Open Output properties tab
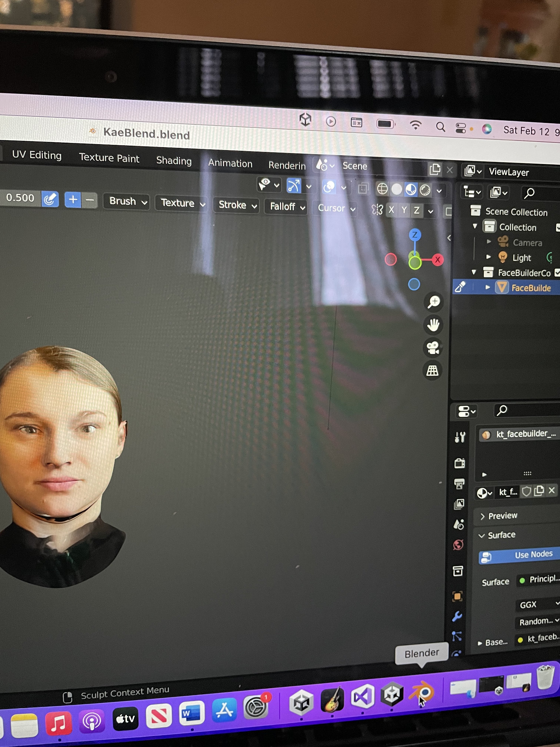The image size is (560, 747). point(459,484)
